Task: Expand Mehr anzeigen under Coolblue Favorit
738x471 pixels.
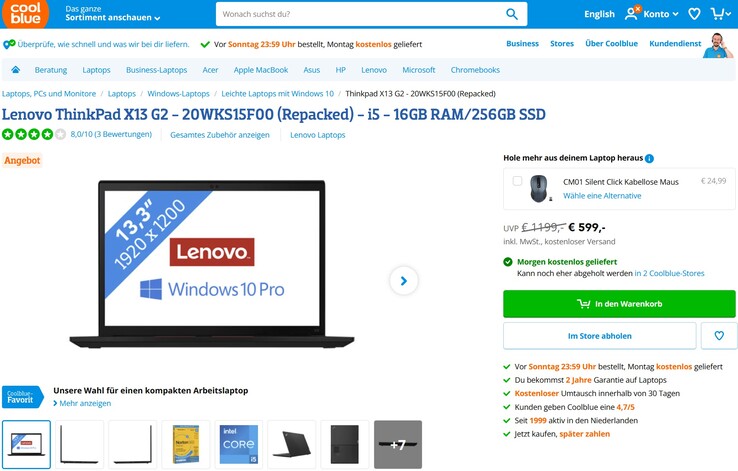Action: pos(82,404)
